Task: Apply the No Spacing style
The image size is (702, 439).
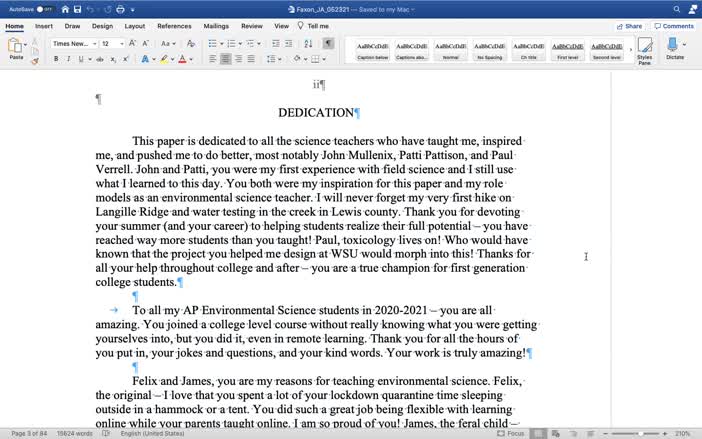Action: click(x=489, y=51)
